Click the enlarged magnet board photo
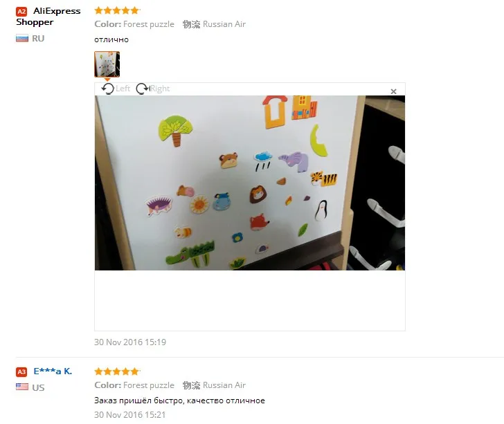 (250, 183)
